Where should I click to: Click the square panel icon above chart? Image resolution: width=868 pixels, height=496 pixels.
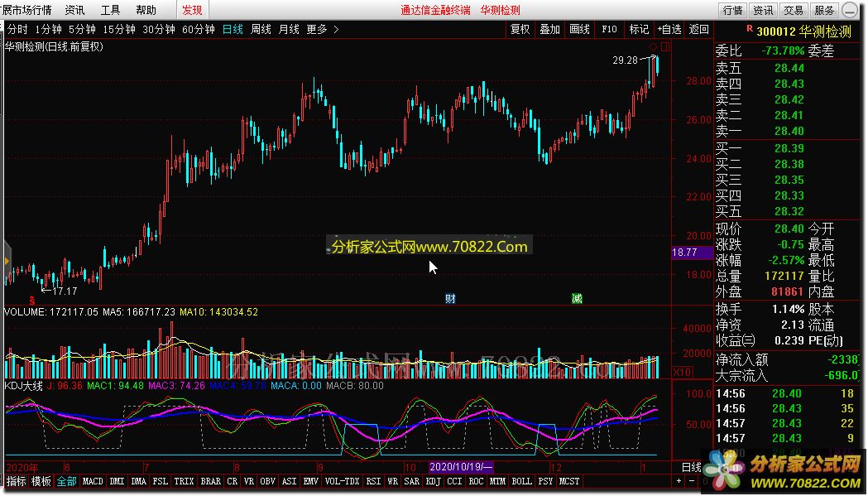pyautogui.click(x=664, y=46)
